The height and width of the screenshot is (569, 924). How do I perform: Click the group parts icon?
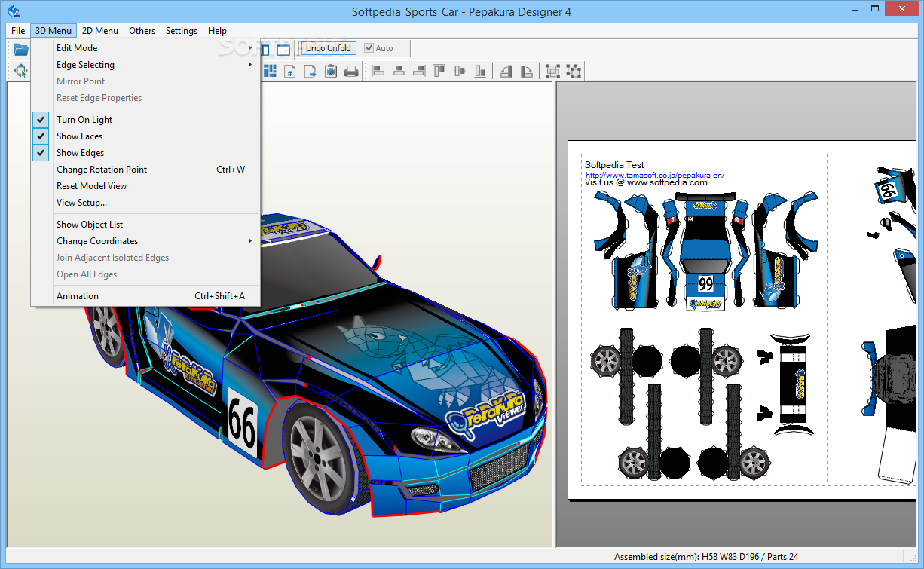tap(552, 72)
